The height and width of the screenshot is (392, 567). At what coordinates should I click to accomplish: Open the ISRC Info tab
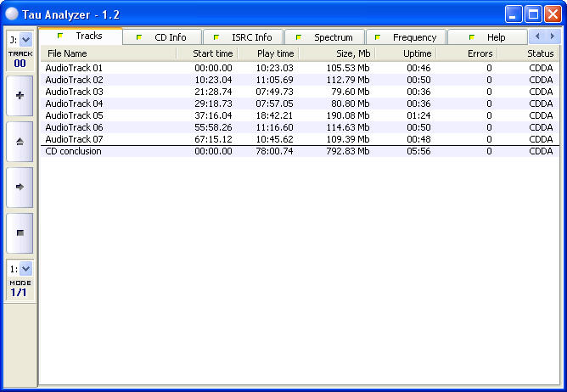coord(244,37)
